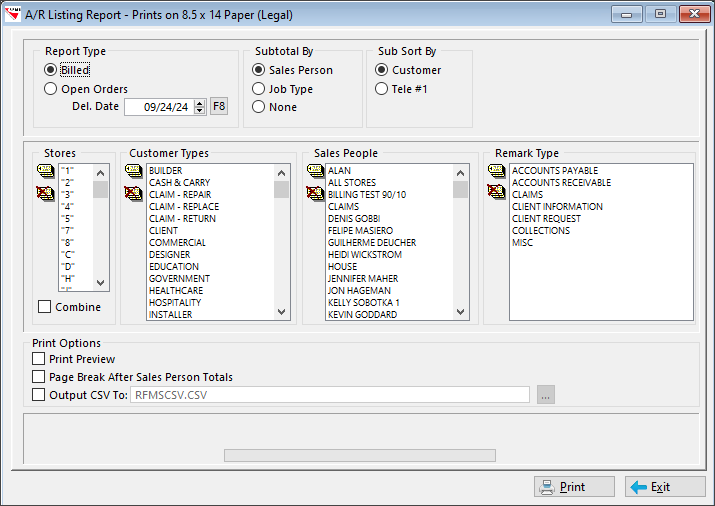This screenshot has height=506, width=715.
Task: Click Sales People scroll up arrow
Action: tap(460, 173)
